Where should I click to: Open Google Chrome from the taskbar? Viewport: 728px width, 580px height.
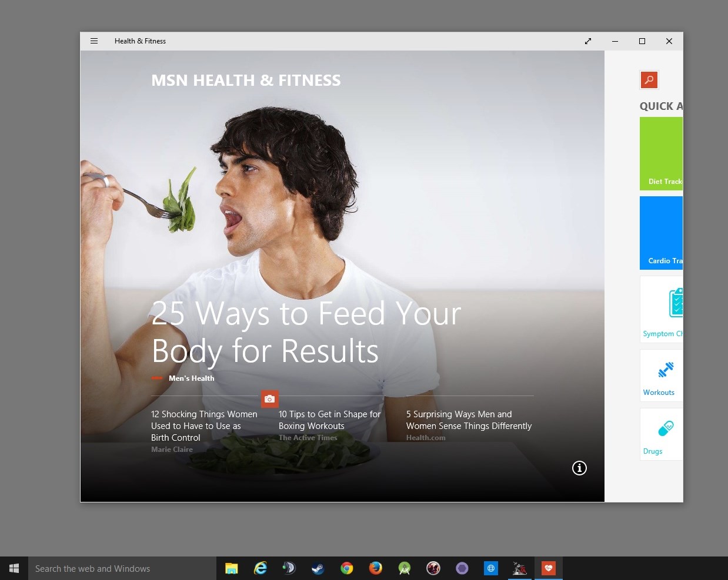[x=346, y=568]
